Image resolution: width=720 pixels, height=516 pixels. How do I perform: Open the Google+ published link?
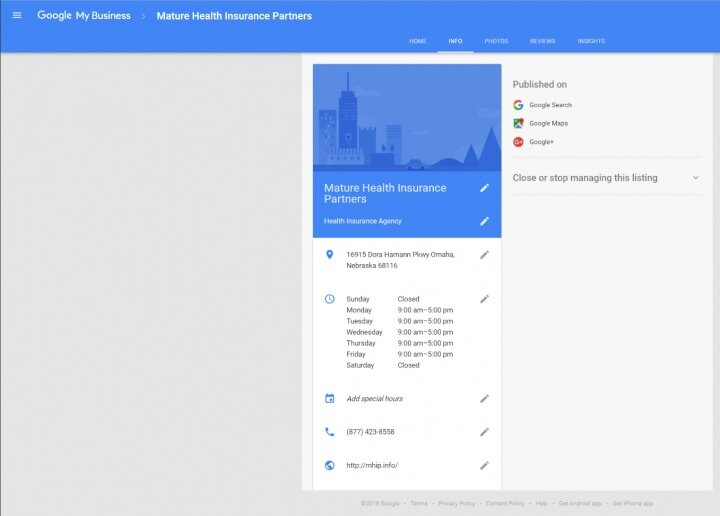pyautogui.click(x=541, y=142)
